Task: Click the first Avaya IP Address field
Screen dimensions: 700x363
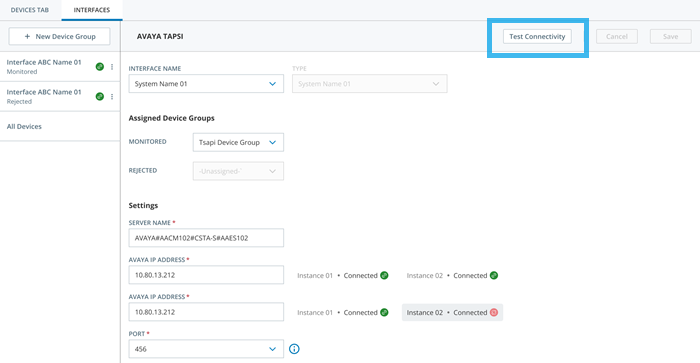Action: 206,275
